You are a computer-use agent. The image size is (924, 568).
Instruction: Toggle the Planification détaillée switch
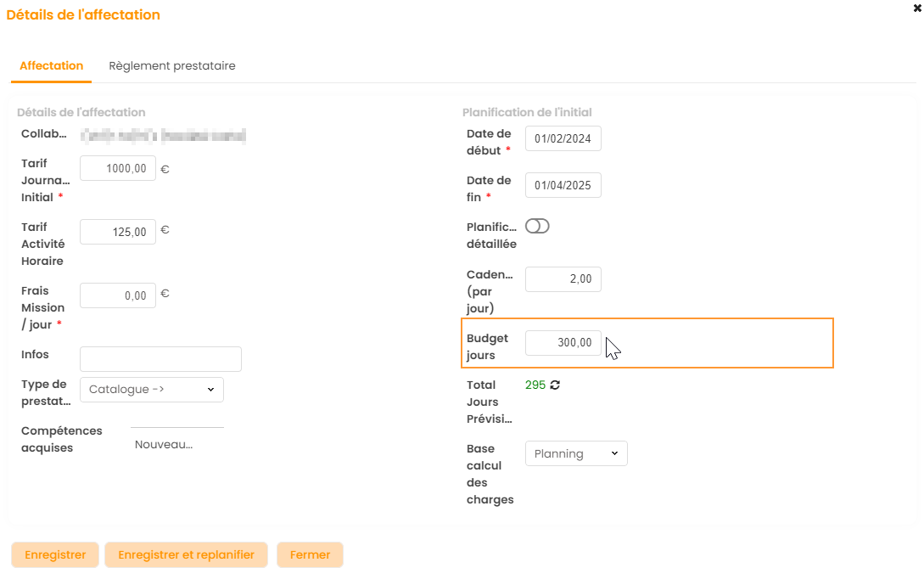click(x=537, y=226)
